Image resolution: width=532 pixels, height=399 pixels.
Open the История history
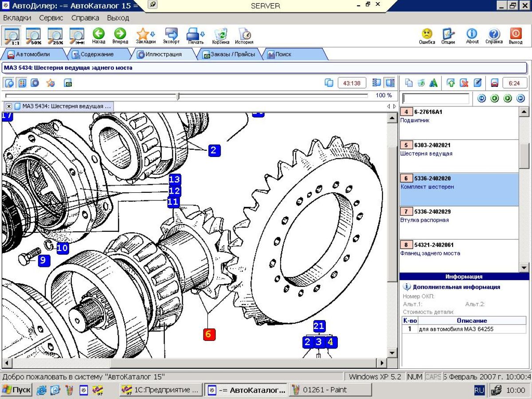click(244, 36)
